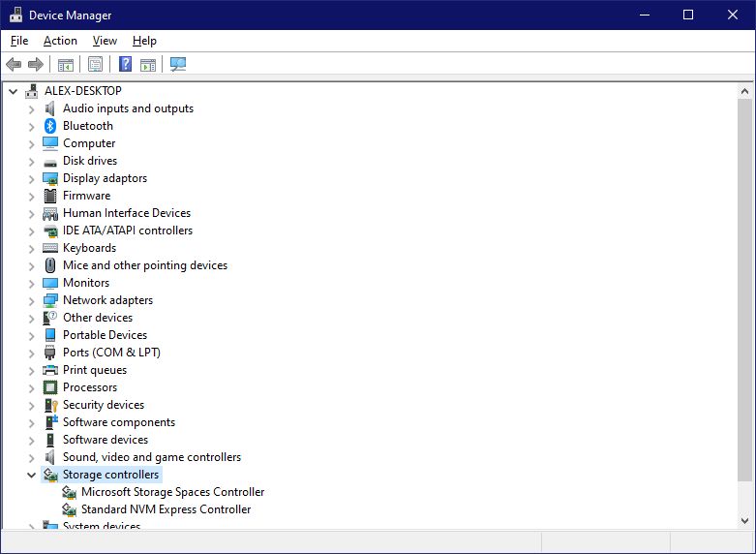The image size is (756, 554).
Task: Click the Forward arrow toolbar icon
Action: tap(36, 64)
